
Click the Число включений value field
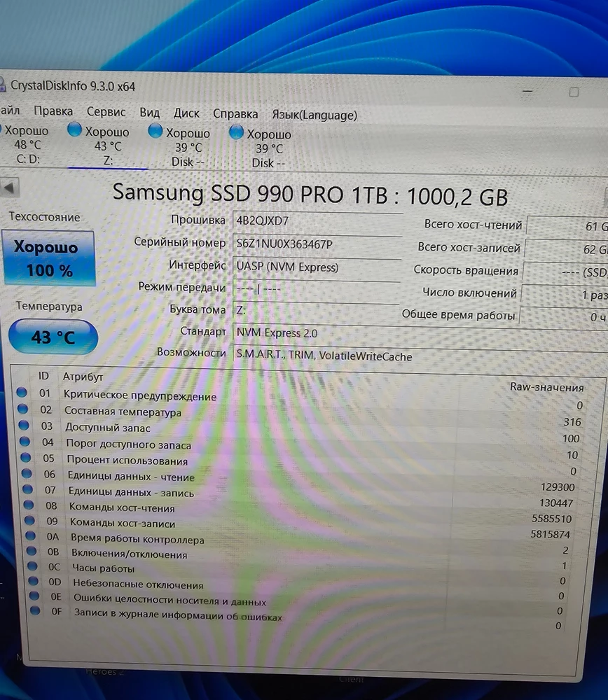pyautogui.click(x=565, y=294)
